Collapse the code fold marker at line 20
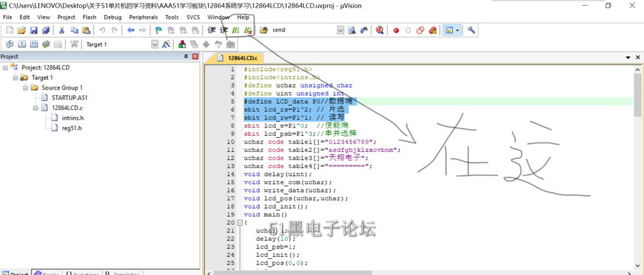This screenshot has width=644, height=275. pos(240,222)
